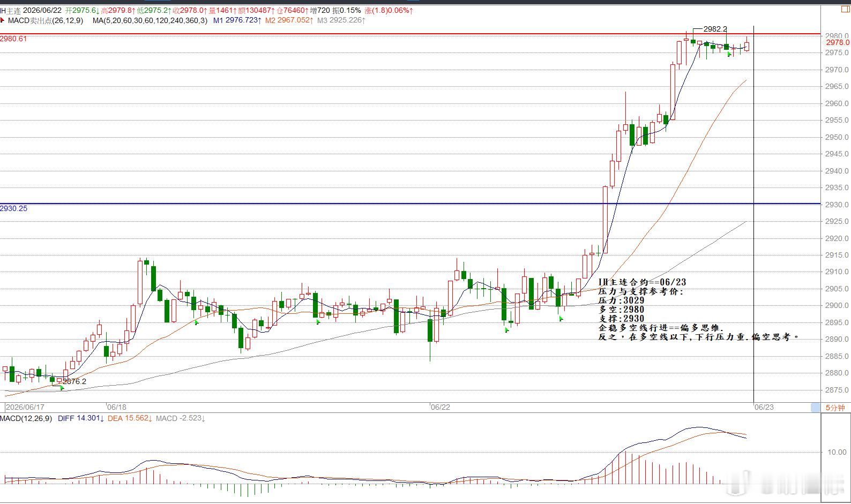
Task: Open the 5分钟 period selector
Action: pos(835,408)
